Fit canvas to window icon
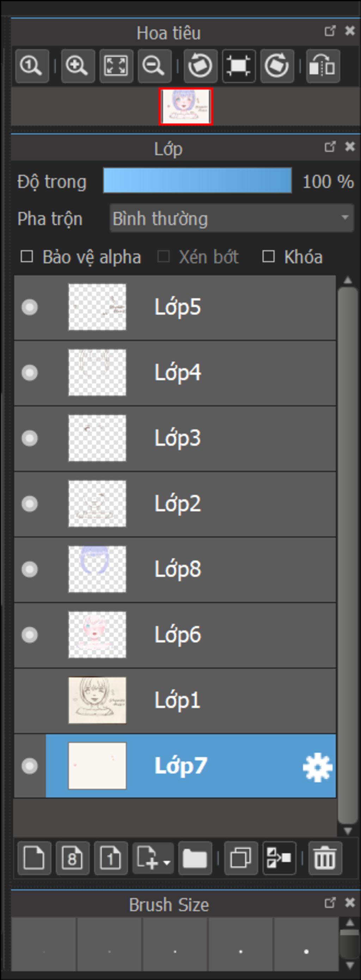 pyautogui.click(x=116, y=66)
